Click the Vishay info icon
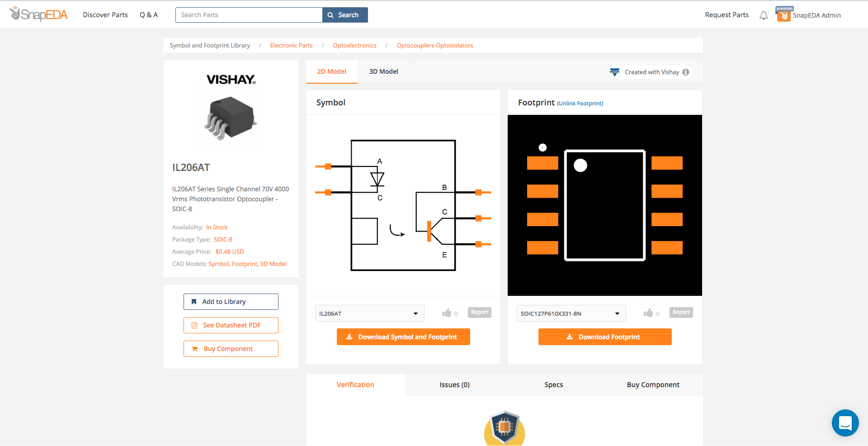Image resolution: width=868 pixels, height=446 pixels. (x=686, y=72)
